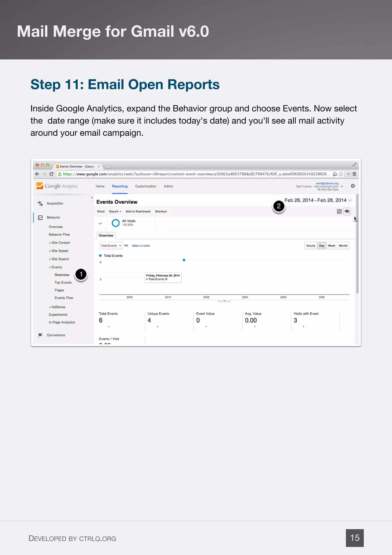
Task: Switch chart to Hourly view
Action: point(311,246)
